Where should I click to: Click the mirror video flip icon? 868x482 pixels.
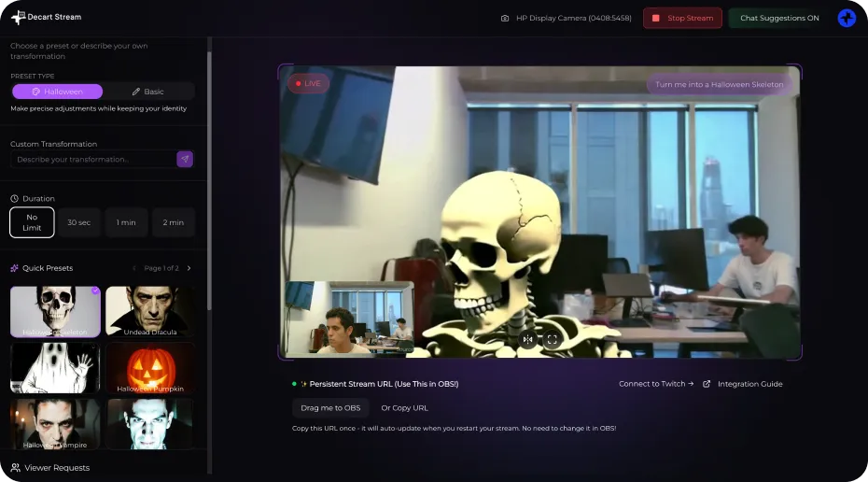(528, 340)
